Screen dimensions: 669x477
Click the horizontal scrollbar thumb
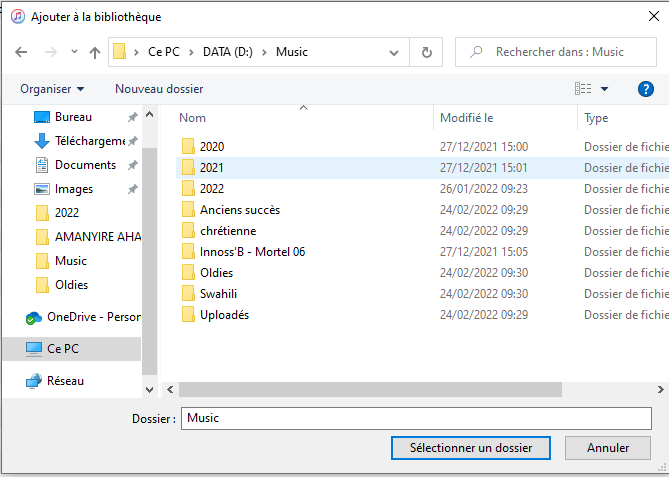click(x=370, y=390)
